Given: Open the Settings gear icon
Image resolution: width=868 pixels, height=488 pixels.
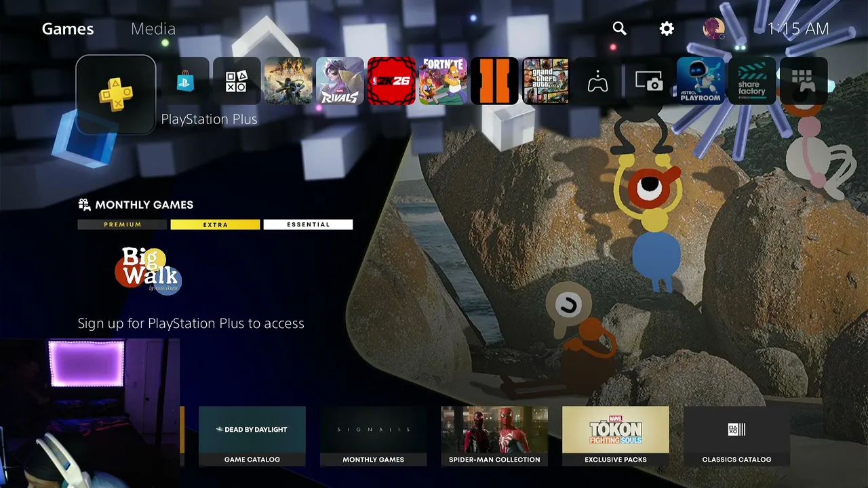Looking at the screenshot, I should pos(667,28).
